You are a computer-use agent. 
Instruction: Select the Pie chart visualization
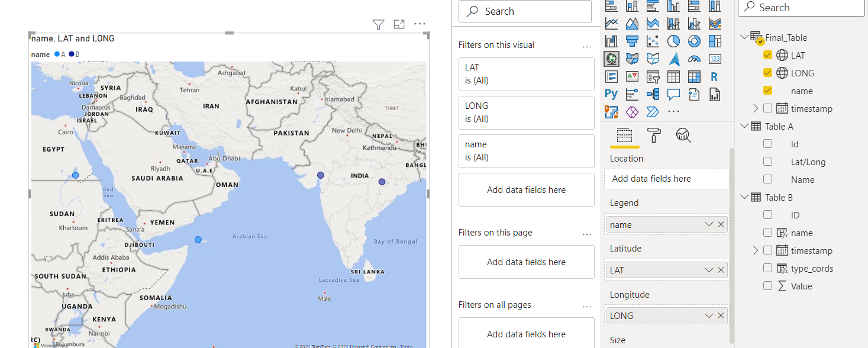tap(673, 41)
